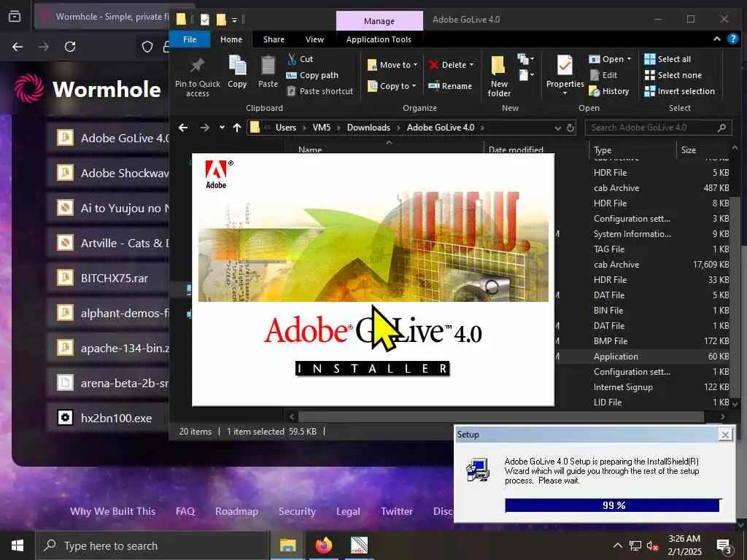Image resolution: width=747 pixels, height=560 pixels.
Task: Click the browser back arrow
Action: [x=18, y=47]
